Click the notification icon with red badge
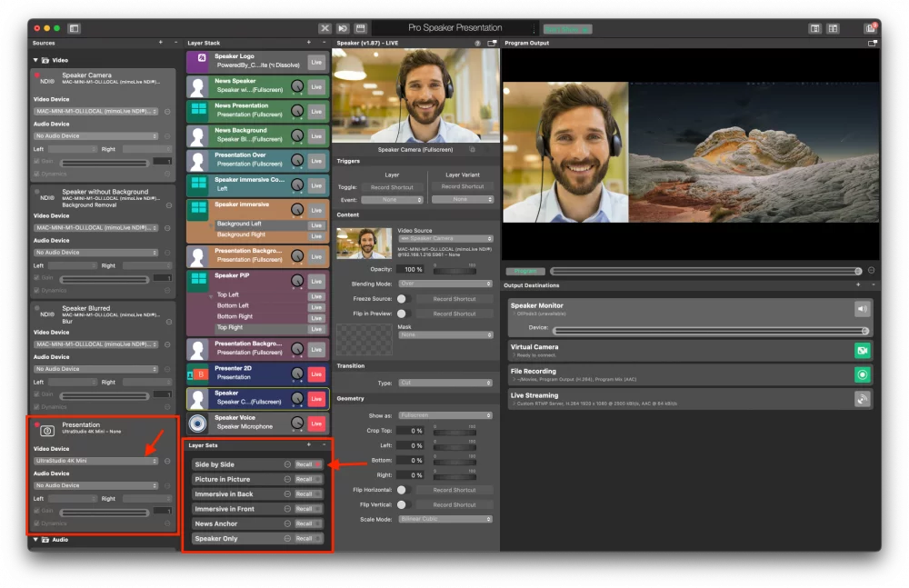909x588 pixels. tap(870, 28)
